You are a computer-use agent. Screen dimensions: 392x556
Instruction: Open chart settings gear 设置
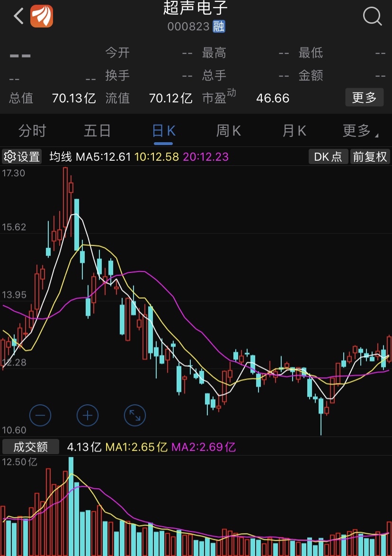[x=22, y=156]
